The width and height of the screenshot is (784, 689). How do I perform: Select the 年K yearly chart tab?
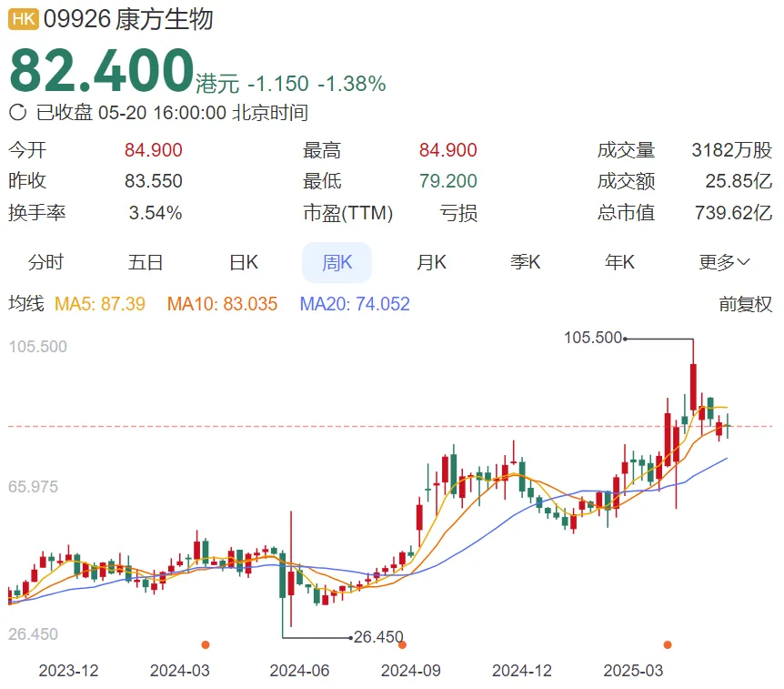[619, 263]
